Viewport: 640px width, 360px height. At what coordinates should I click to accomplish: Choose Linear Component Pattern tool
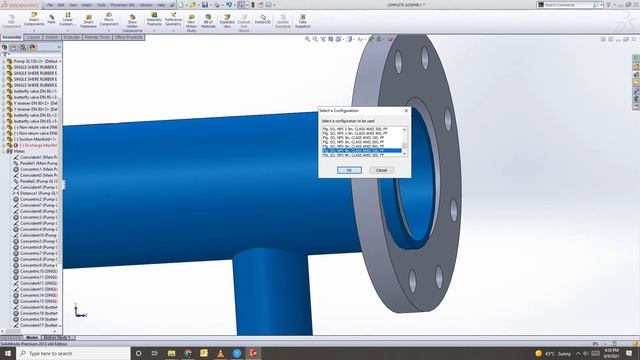67,19
